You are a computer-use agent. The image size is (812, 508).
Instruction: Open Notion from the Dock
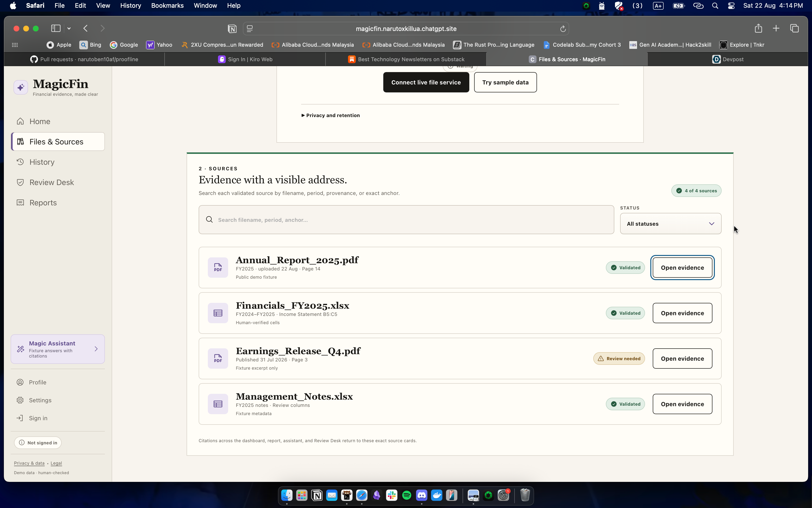(317, 495)
